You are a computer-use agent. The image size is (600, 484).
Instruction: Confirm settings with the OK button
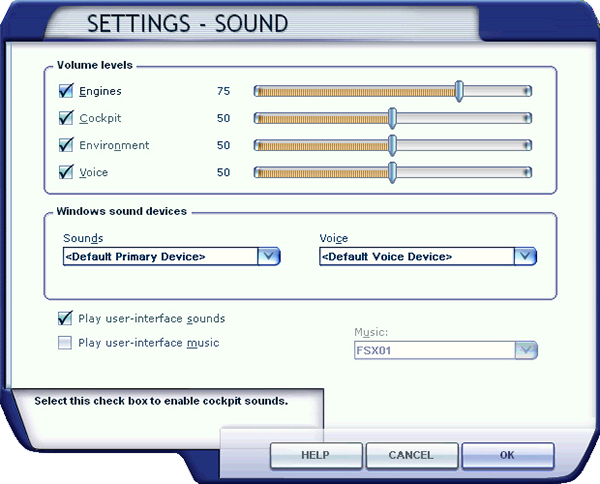coord(508,455)
